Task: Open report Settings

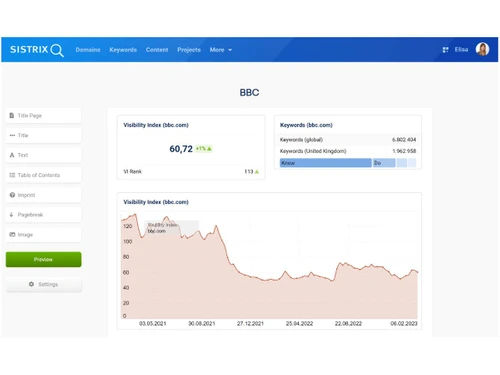Action: point(43,284)
